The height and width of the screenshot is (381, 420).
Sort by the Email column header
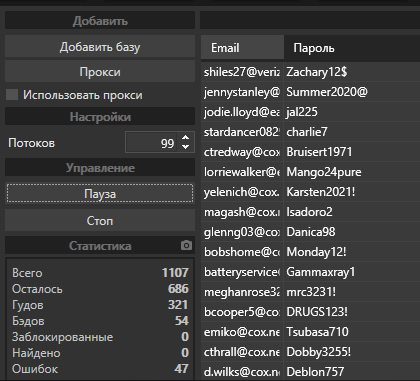click(x=242, y=48)
